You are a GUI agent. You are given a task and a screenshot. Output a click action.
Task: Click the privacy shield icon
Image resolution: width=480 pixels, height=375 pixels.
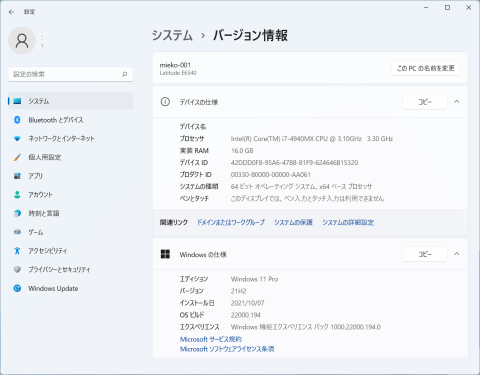click(x=17, y=269)
